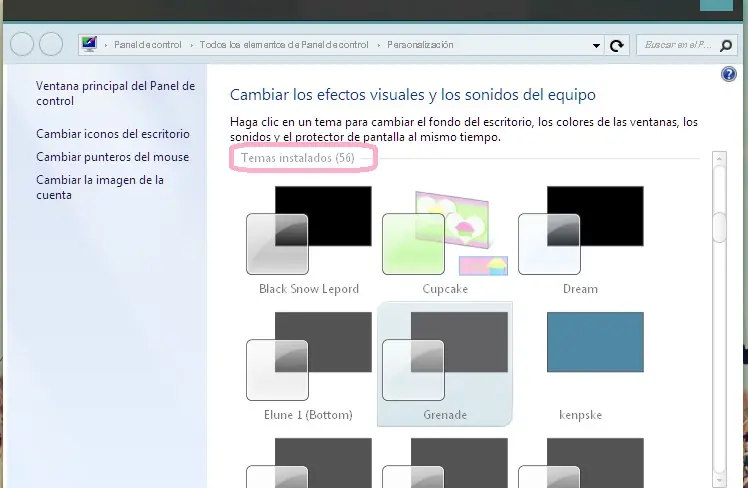Open Cambiar iconos del escritorio
This screenshot has width=748, height=488.
(x=113, y=134)
